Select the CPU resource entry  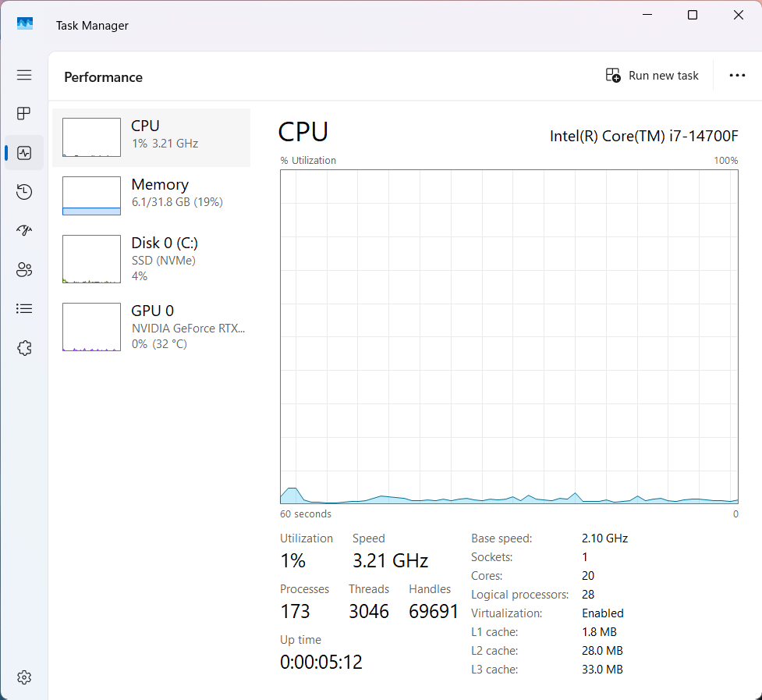[151, 137]
